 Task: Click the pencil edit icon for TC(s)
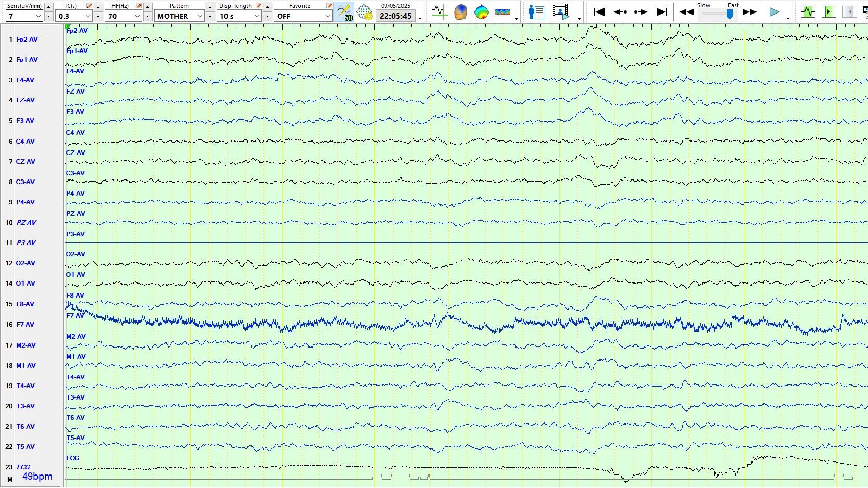coord(89,6)
